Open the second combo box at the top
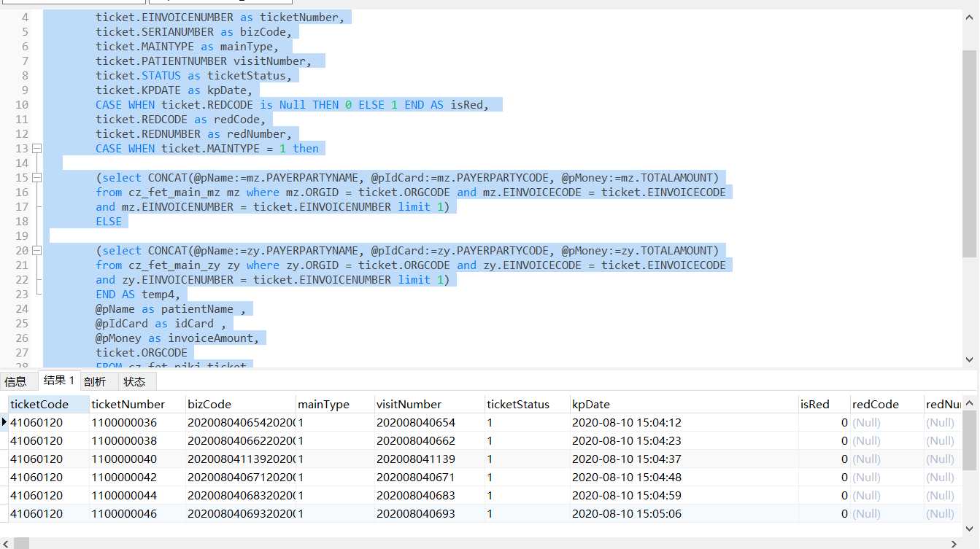Image resolution: width=980 pixels, height=549 pixels. tap(219, 2)
